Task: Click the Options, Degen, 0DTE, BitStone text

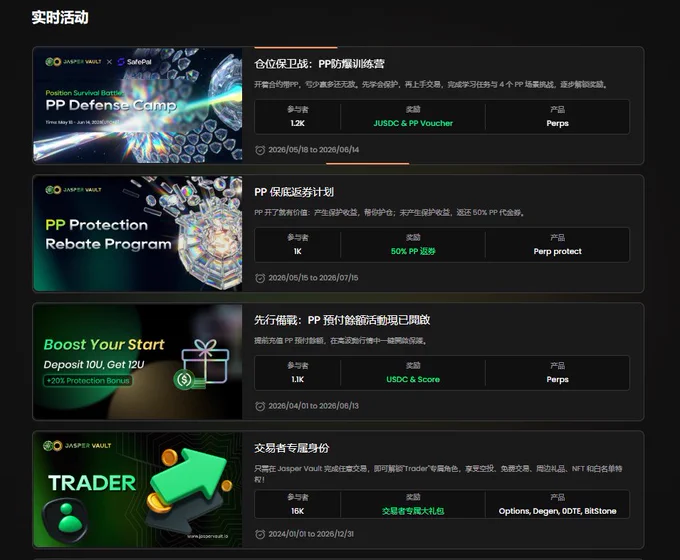Action: [x=557, y=511]
